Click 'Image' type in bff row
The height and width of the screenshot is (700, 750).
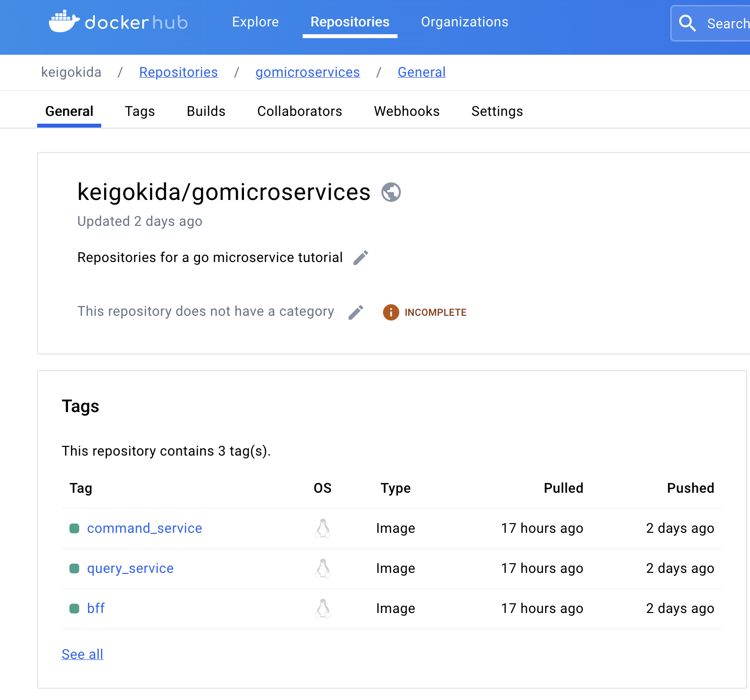coord(396,609)
